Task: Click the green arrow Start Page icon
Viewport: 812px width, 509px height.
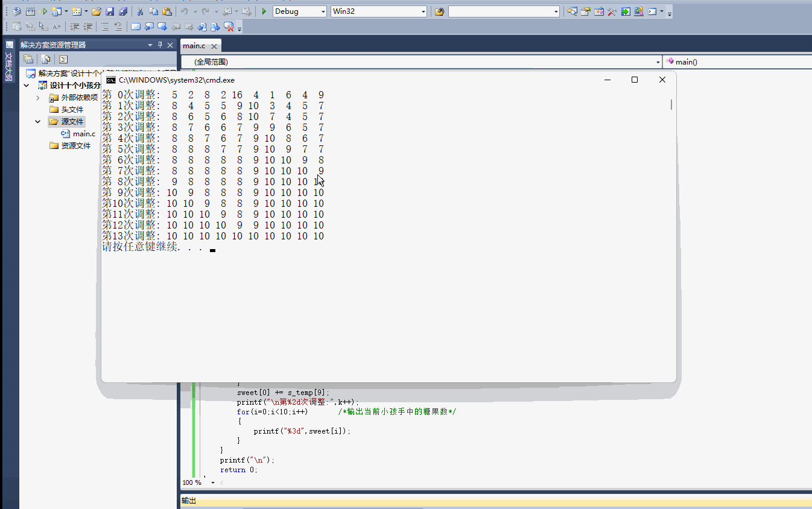Action: point(625,11)
